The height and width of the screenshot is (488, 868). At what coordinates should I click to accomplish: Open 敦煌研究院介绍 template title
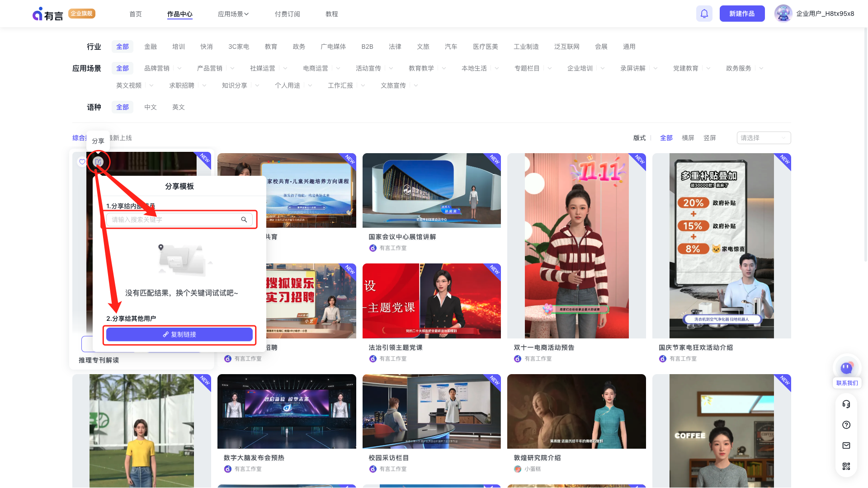[x=537, y=458]
